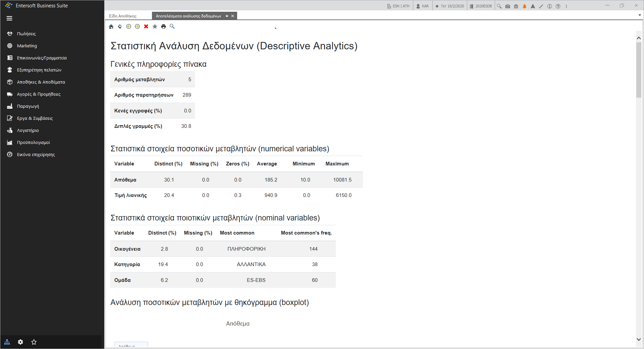644x349 pixels.
Task: Click the vertical scrollbar down arrow
Action: coord(639,339)
